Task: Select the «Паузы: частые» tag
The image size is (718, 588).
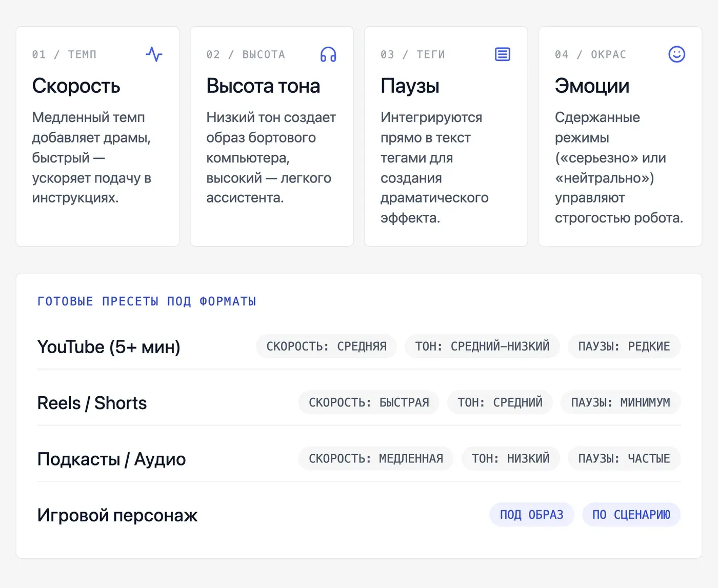Action: click(624, 458)
